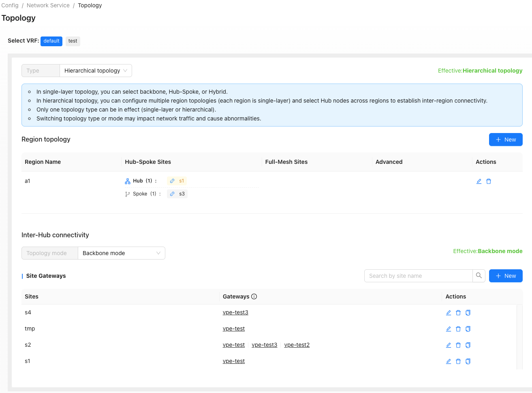Delete the s2 site gateway row
532x393 pixels.
pyautogui.click(x=458, y=345)
